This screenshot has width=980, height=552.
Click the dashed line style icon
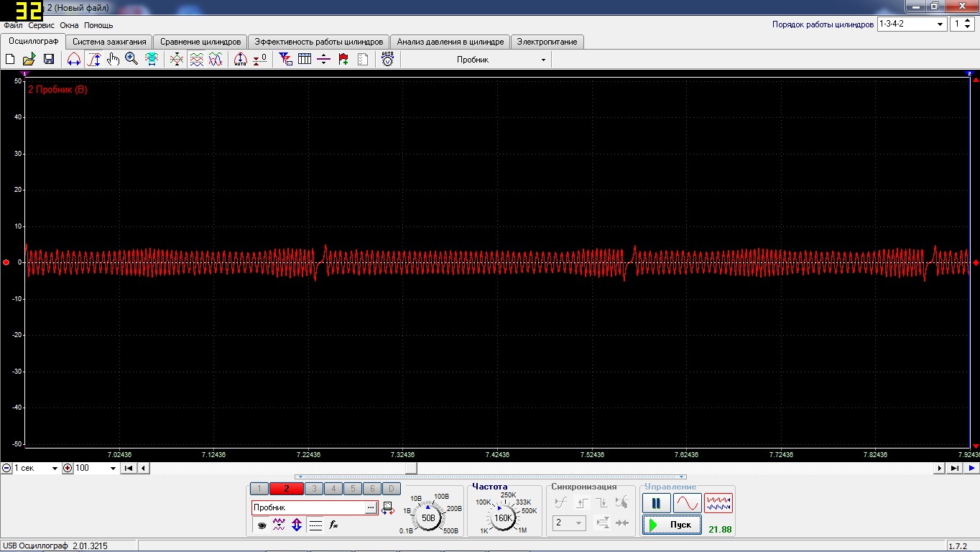pos(315,525)
